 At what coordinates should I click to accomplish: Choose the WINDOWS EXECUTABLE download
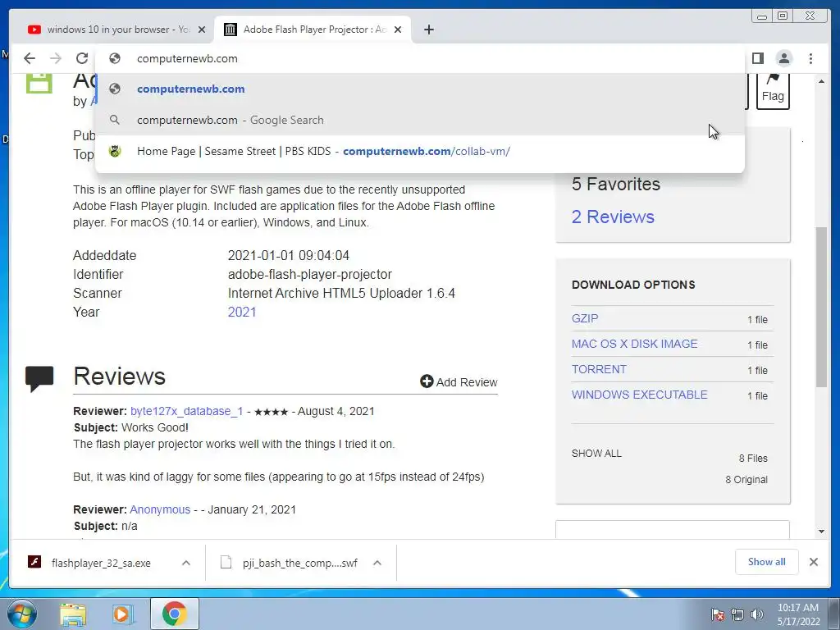coord(639,395)
